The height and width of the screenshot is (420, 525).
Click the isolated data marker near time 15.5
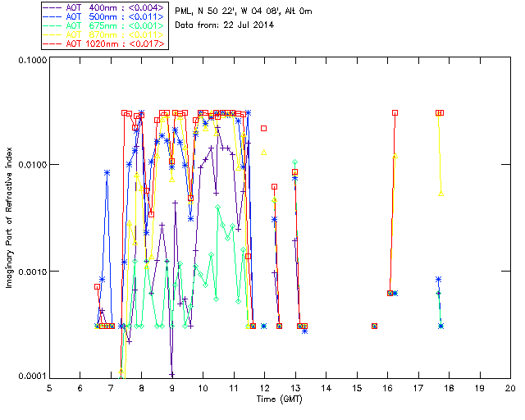pos(374,326)
